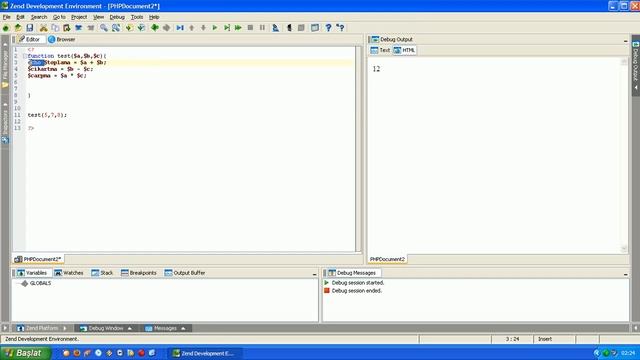
Task: Open the Watches tab
Action: tap(69, 273)
